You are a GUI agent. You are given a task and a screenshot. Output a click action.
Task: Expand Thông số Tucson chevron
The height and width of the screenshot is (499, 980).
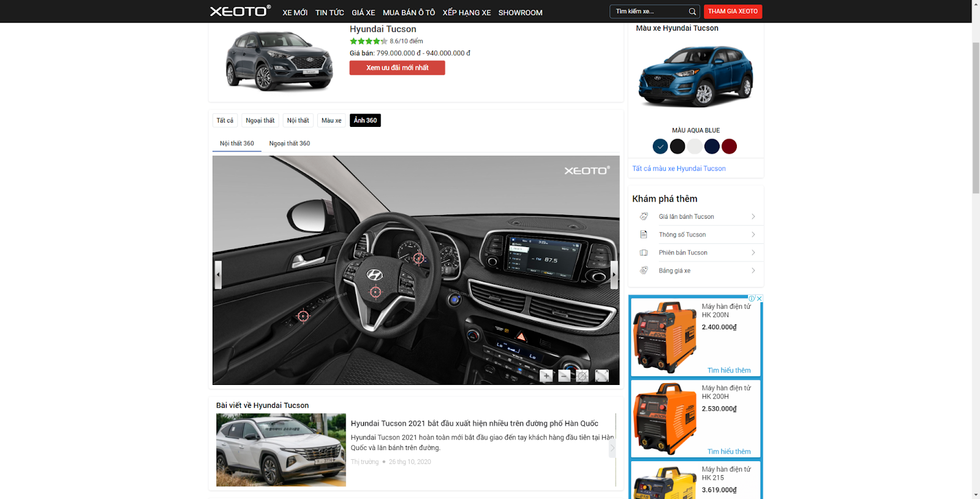753,234
